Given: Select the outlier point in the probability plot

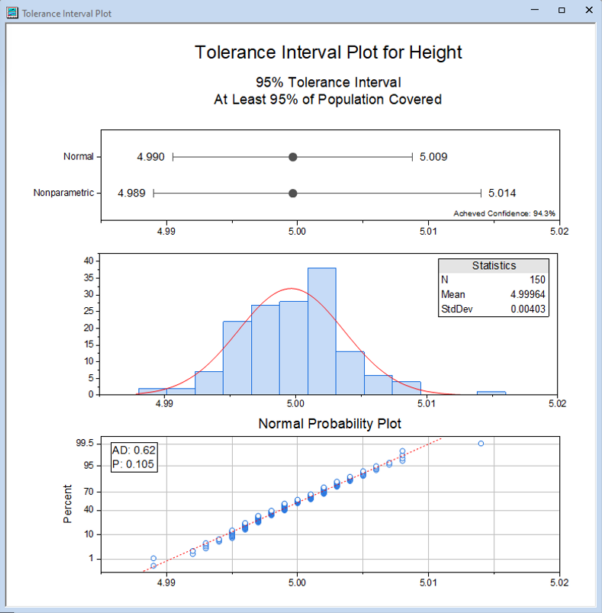Looking at the screenshot, I should [x=481, y=443].
